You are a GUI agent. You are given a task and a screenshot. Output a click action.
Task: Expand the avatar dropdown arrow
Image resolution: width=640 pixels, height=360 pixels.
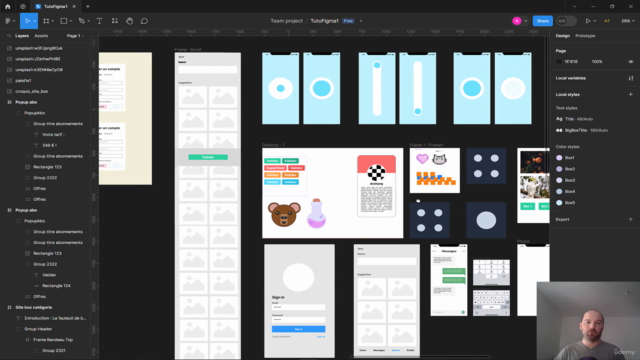(526, 21)
